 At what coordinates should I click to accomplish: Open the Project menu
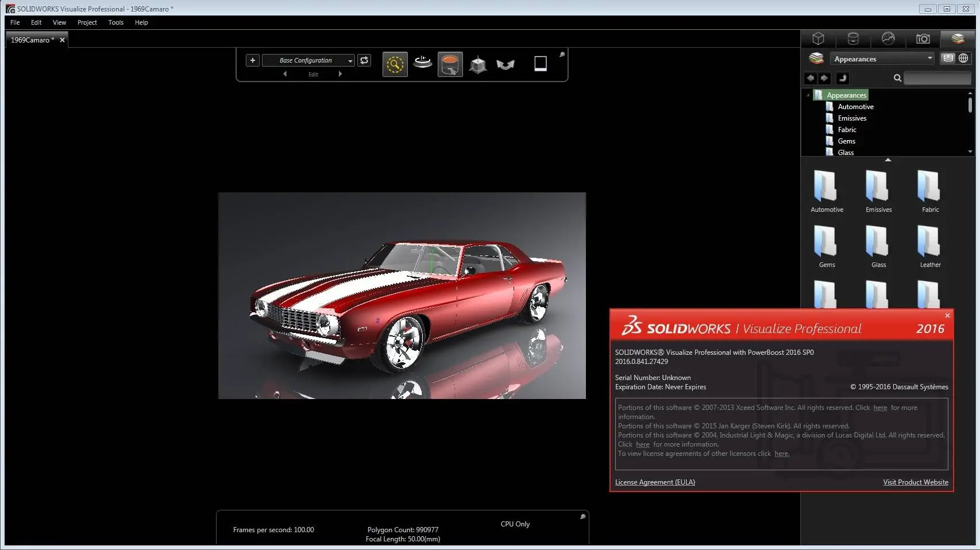[87, 22]
